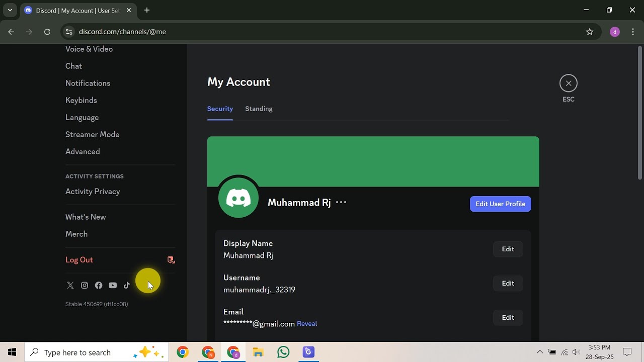Image resolution: width=644 pixels, height=362 pixels.
Task: View site information icon in address bar
Action: tap(69, 32)
